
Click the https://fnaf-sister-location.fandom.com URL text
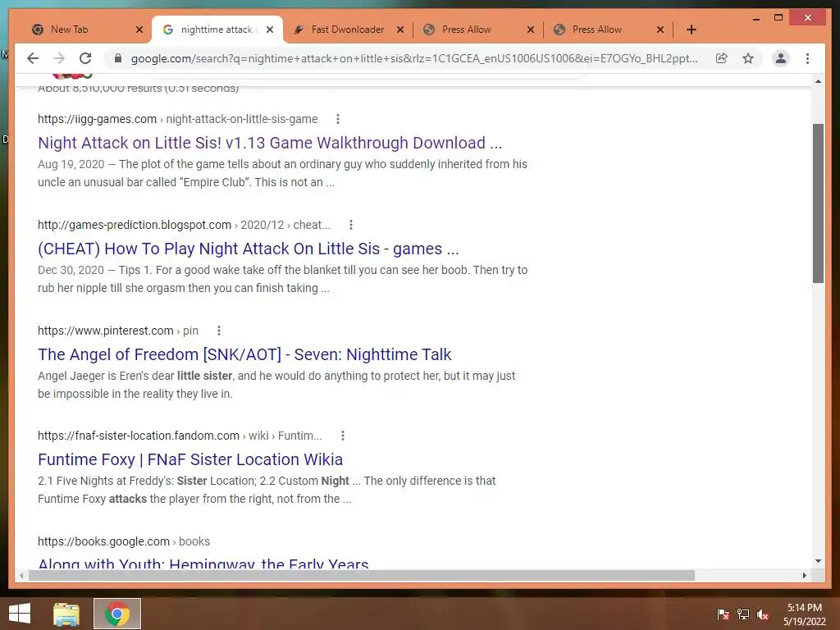point(138,436)
